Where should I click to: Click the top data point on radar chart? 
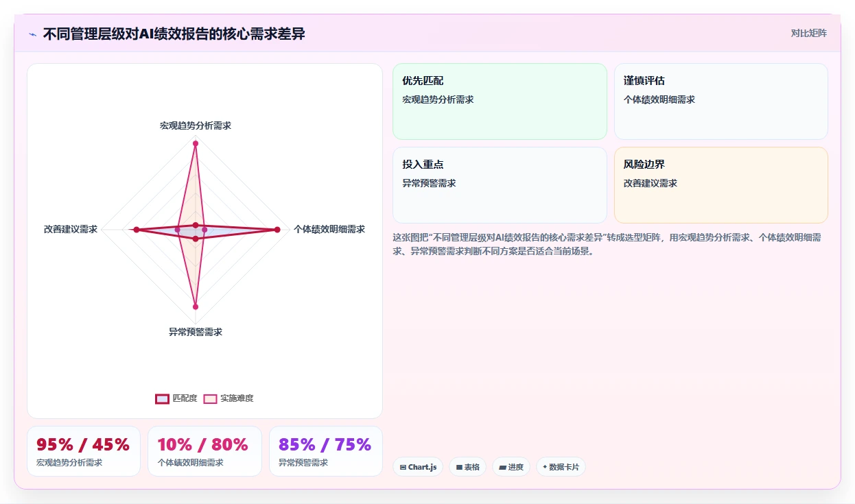click(x=196, y=143)
